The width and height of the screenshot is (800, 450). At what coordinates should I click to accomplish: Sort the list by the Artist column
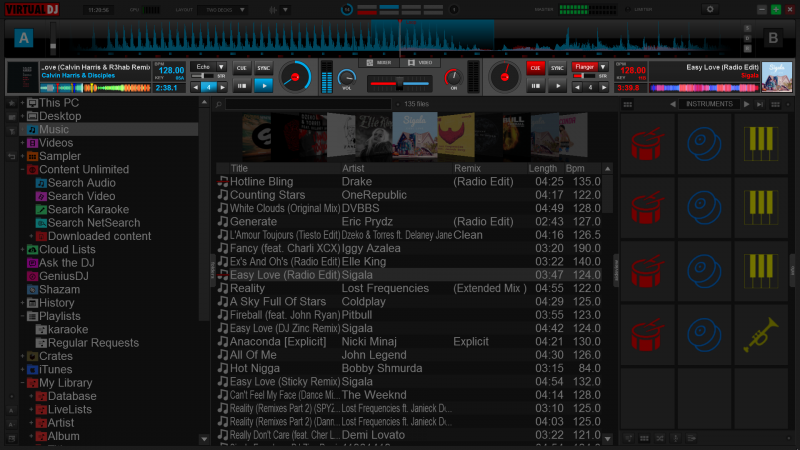[x=396, y=168]
